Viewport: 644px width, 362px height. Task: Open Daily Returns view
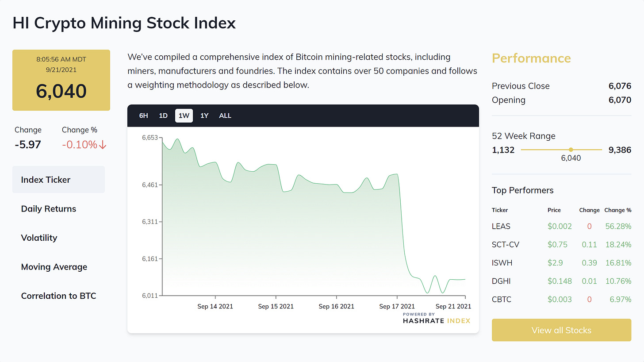49,209
